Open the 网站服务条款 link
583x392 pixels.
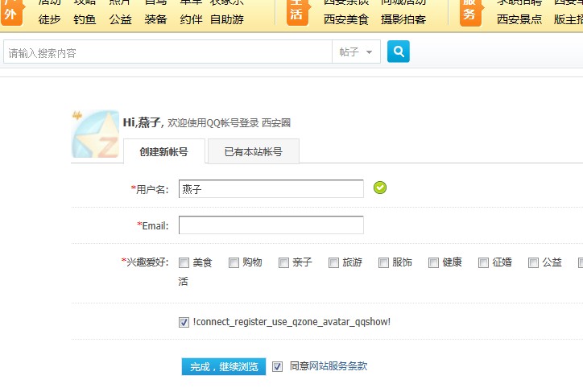pyautogui.click(x=338, y=366)
